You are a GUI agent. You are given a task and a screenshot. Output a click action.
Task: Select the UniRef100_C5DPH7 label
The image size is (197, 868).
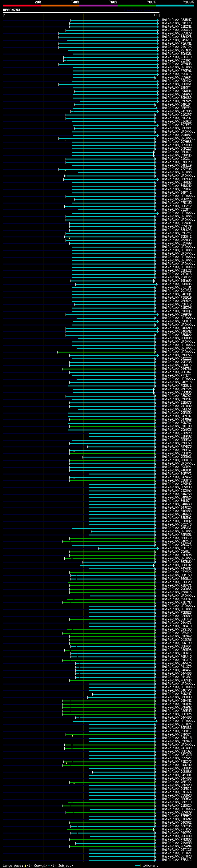point(176,399)
